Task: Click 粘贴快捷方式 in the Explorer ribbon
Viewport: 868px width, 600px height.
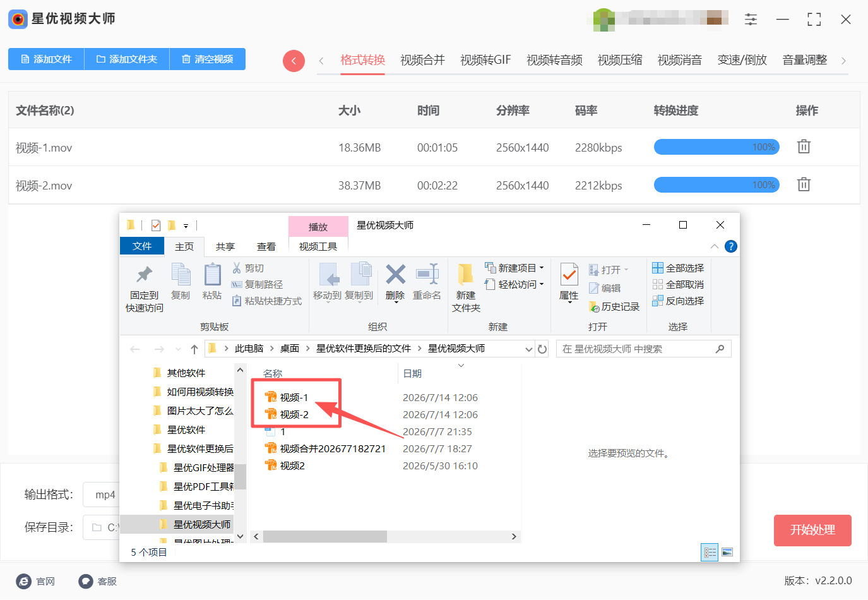Action: 266,301
